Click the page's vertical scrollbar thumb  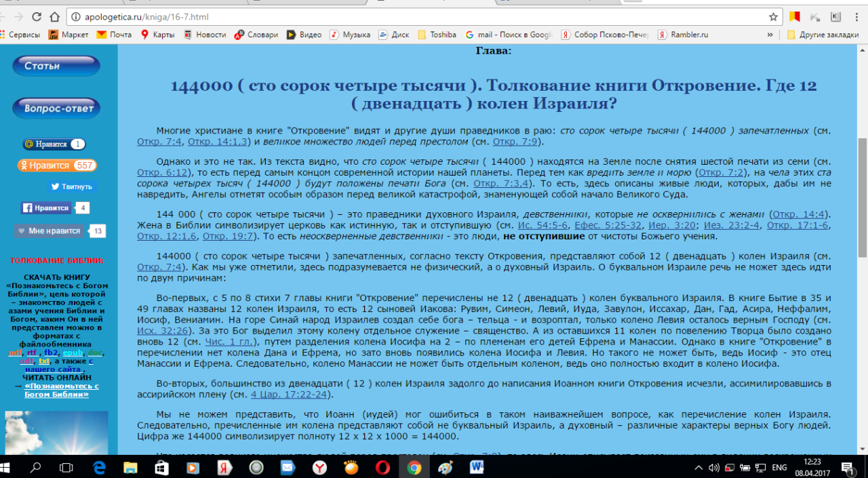862,197
